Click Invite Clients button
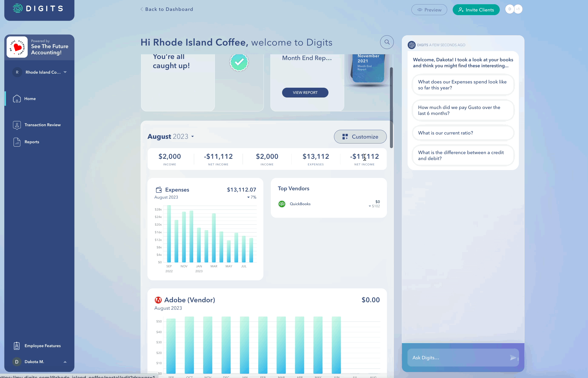Viewport: 588px width, 378px height. (x=476, y=9)
